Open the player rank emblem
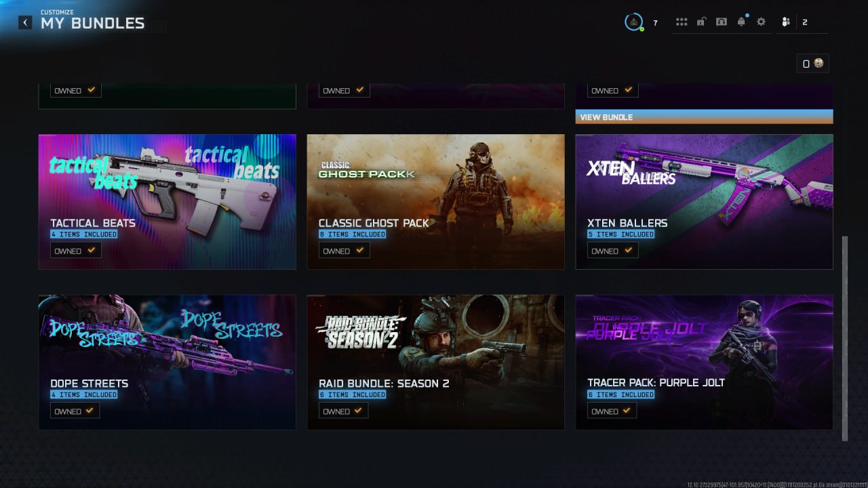This screenshot has width=868, height=488. 633,22
